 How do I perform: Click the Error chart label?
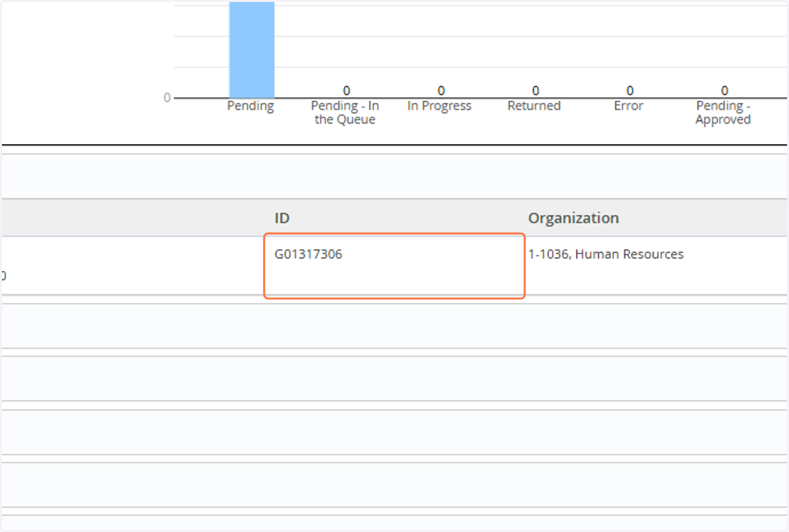coord(629,106)
